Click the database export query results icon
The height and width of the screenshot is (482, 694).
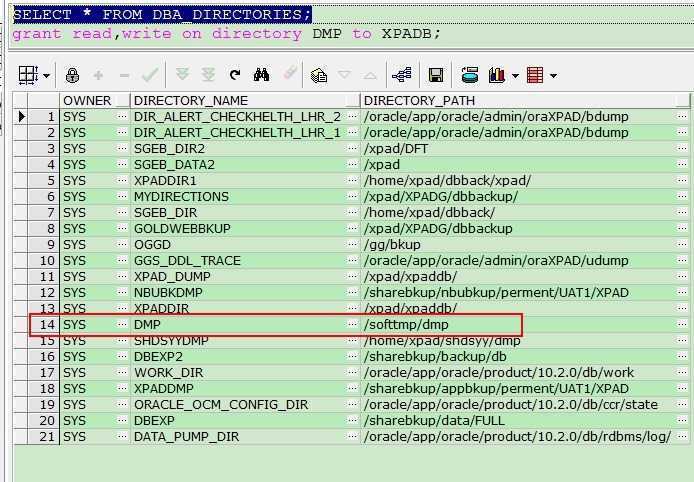[470, 75]
